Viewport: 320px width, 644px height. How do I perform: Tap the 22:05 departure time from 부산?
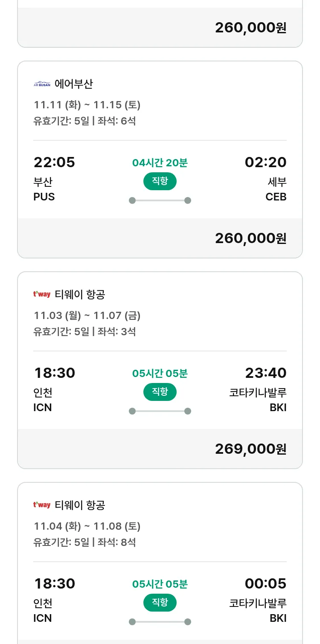tap(54, 162)
